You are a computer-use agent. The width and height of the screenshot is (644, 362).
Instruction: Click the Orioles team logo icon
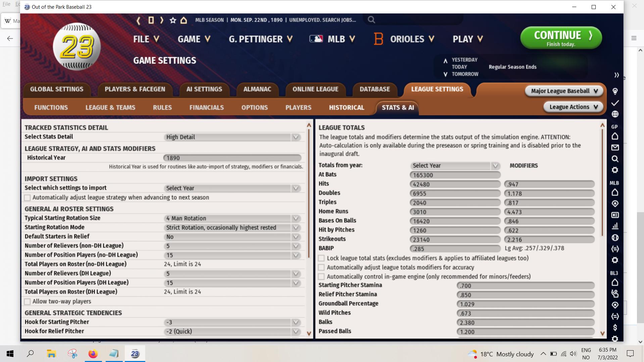pos(378,39)
